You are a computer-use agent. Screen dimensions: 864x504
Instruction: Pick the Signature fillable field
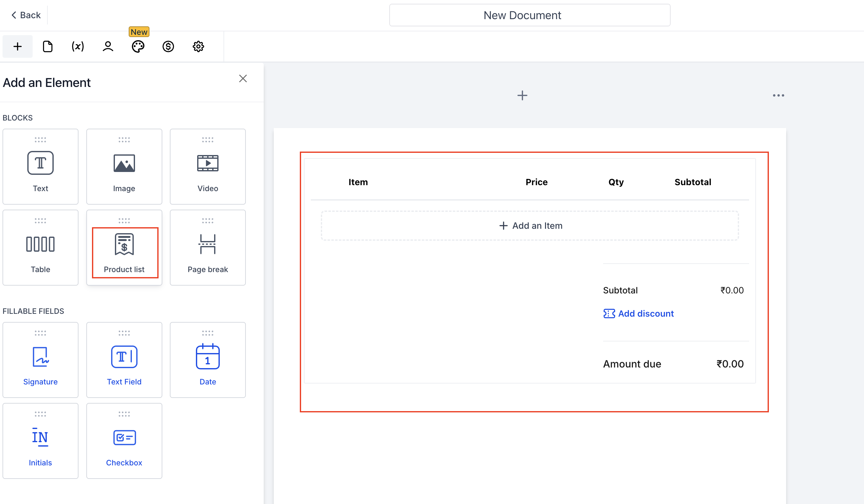[x=40, y=360]
